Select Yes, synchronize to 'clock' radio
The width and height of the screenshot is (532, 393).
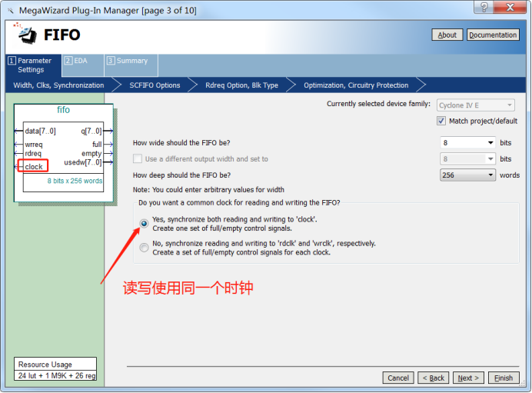point(144,223)
